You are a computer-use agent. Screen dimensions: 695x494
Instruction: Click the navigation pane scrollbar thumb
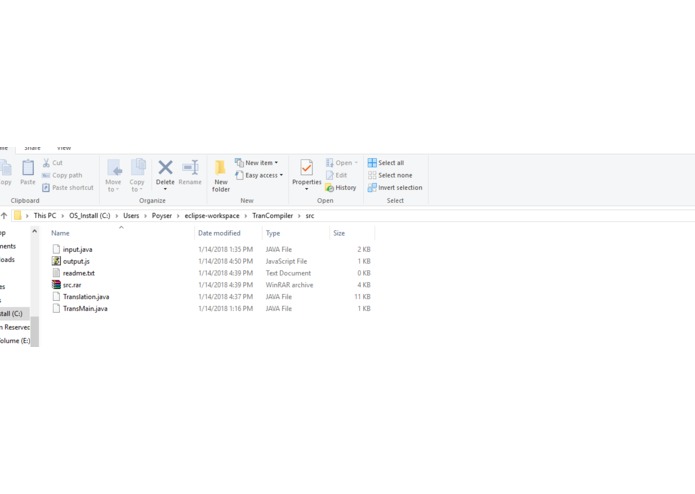[x=35, y=331]
